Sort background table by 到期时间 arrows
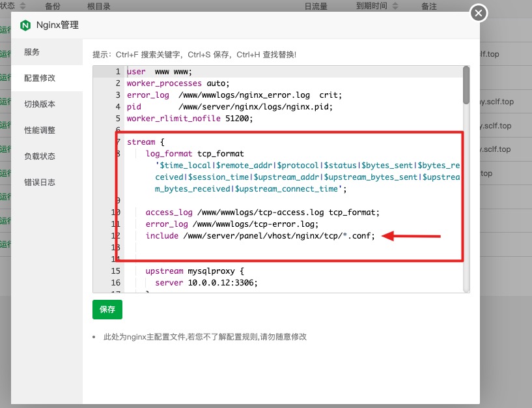The image size is (532, 408). coord(395,6)
